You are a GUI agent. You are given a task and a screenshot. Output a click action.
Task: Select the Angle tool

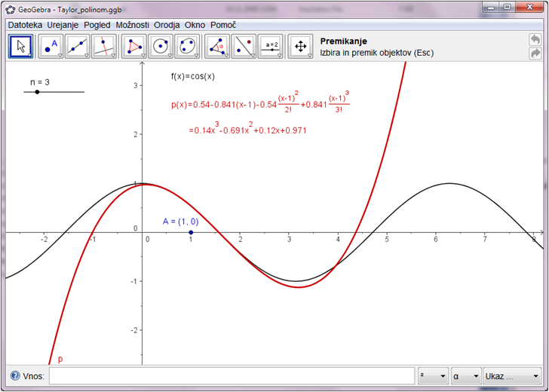(217, 46)
